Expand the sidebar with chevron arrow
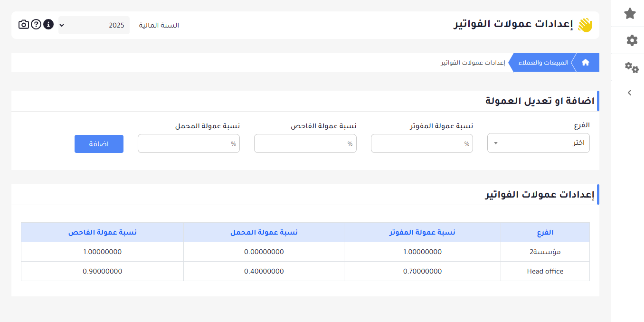Viewport: 644px width, 322px height. (x=630, y=93)
